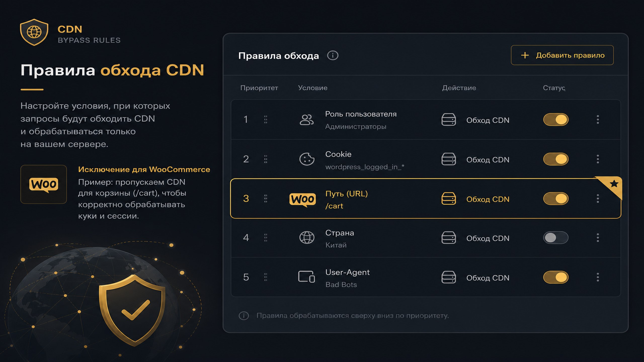Click the Условие column header
644x362 pixels.
coord(313,88)
